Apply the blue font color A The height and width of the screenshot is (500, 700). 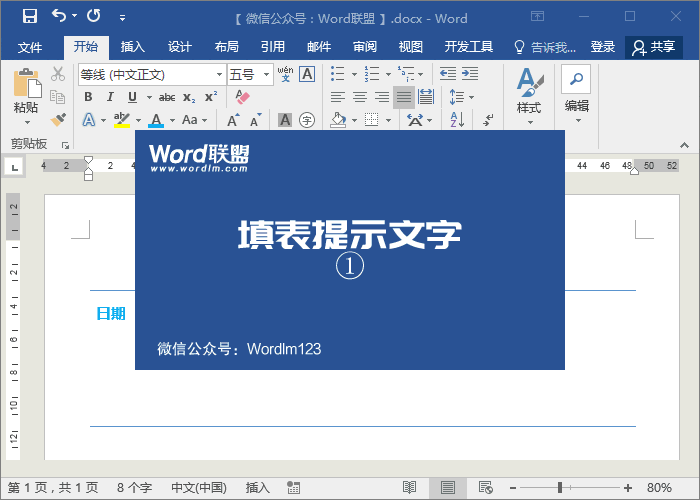[x=156, y=120]
